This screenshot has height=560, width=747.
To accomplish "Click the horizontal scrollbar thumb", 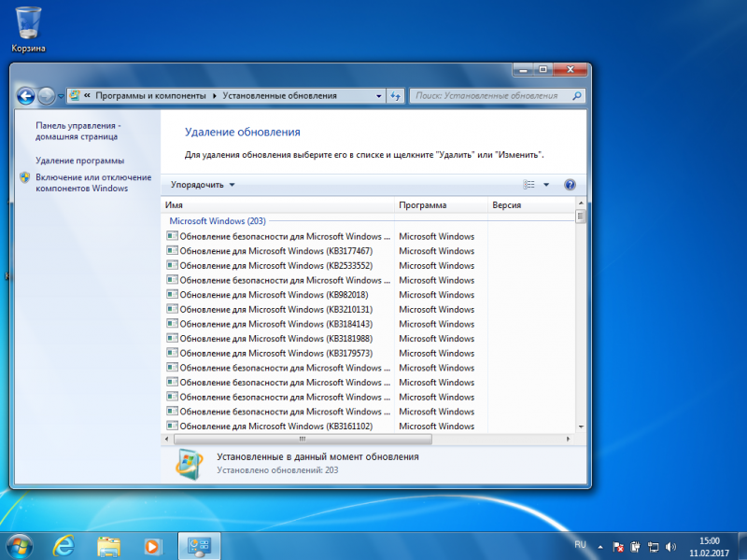I will 303,439.
